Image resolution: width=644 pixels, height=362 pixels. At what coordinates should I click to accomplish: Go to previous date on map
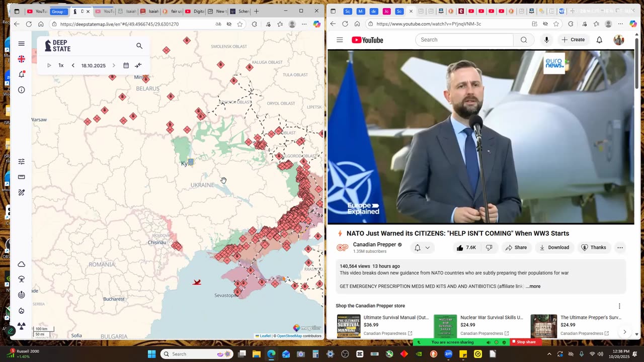pyautogui.click(x=73, y=65)
